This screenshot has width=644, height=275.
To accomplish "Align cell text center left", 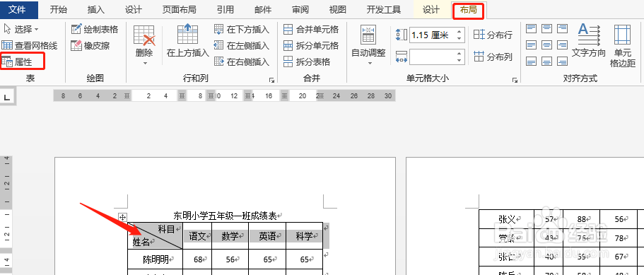I will 532,45.
